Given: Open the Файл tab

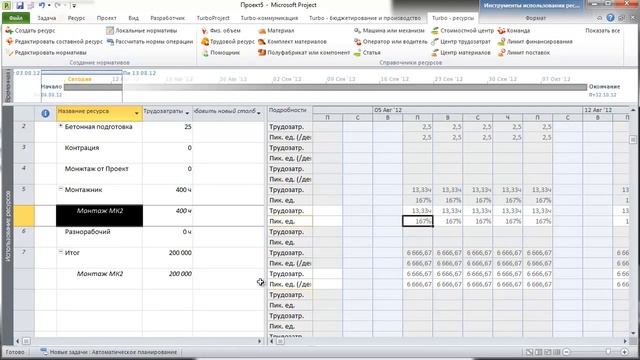Looking at the screenshot, I should coord(16,18).
